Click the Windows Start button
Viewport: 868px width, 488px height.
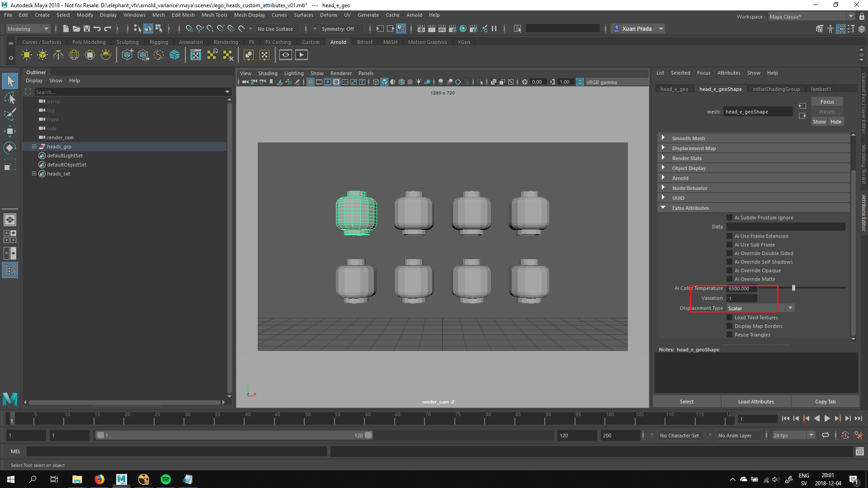[x=11, y=479]
